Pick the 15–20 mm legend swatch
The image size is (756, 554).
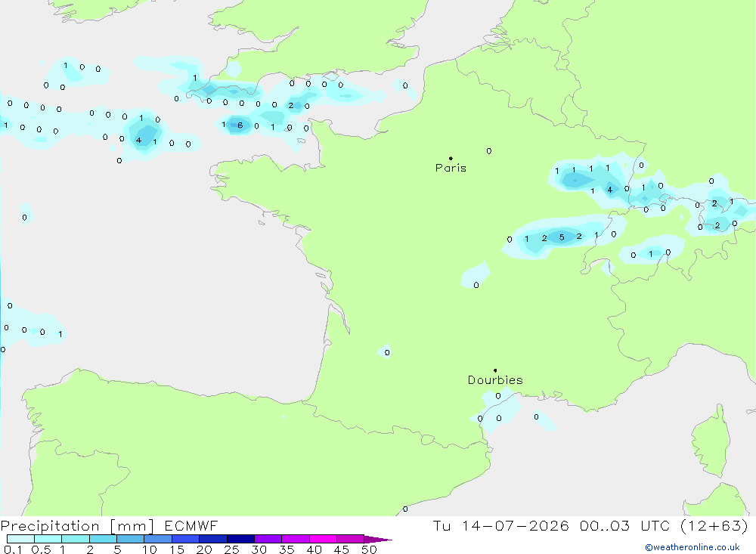tap(185, 539)
